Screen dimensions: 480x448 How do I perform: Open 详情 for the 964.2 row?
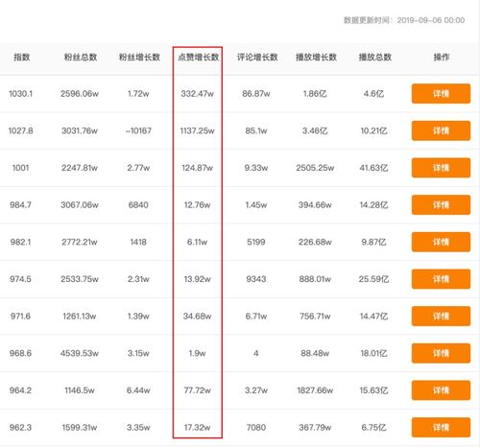coord(441,390)
